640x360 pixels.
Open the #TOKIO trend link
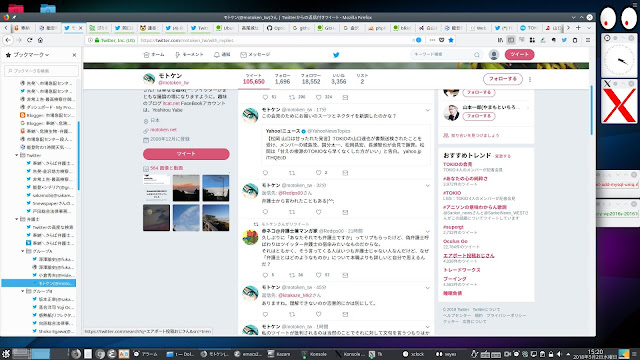click(x=452, y=193)
